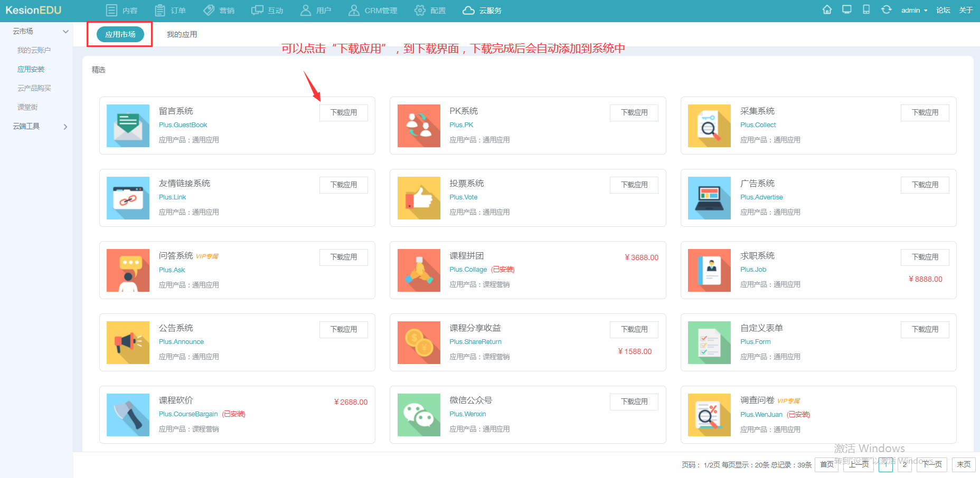Screen dimensions: 980x478
Task: Open 云产品购买 in sidebar
Action: [x=34, y=89]
